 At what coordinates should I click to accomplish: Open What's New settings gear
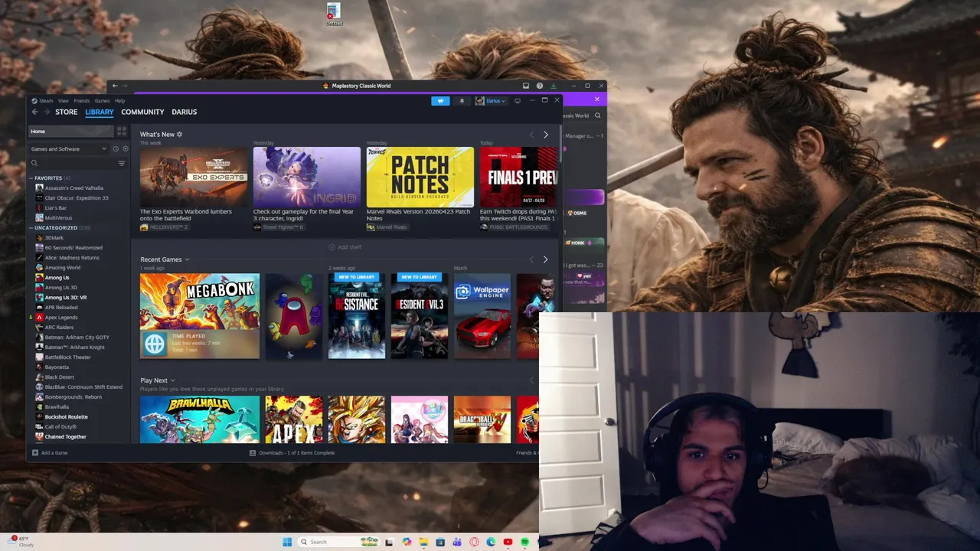[x=180, y=135]
